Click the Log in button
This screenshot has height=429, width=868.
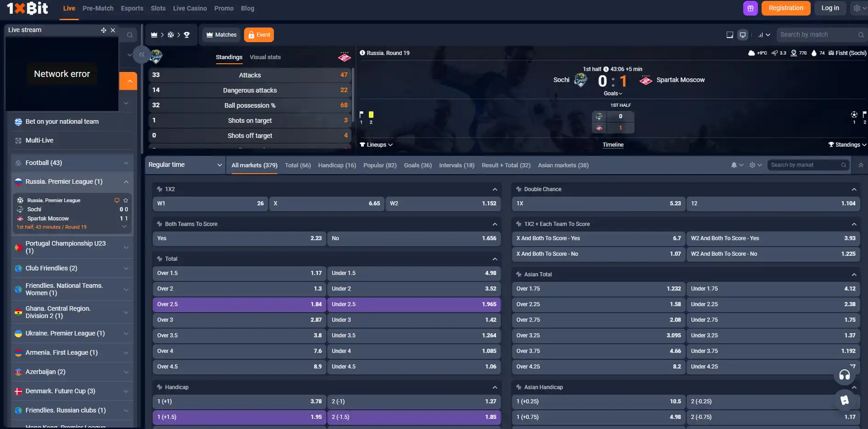tap(830, 8)
